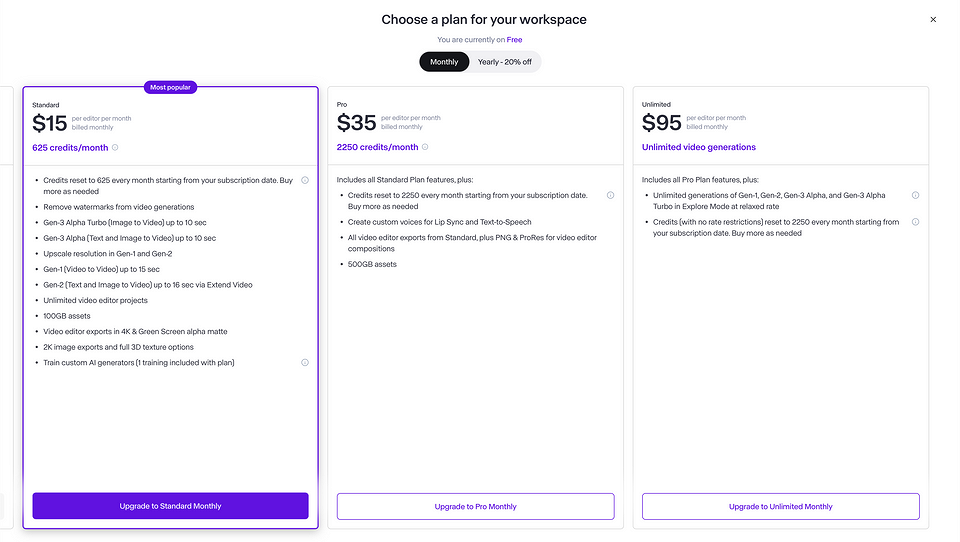
Task: Click info icon next to 2250 credits/month
Action: (426, 147)
